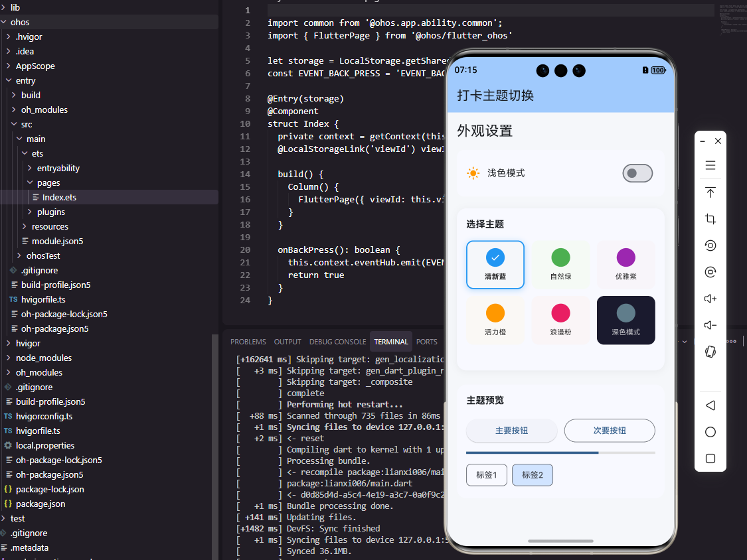Open the emulator toolbar hamburger menu

pyautogui.click(x=710, y=165)
